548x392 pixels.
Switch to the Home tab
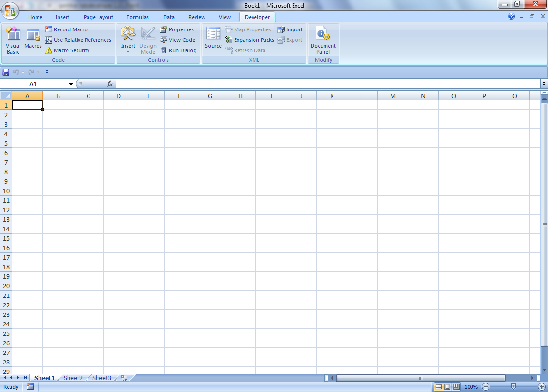tap(35, 17)
